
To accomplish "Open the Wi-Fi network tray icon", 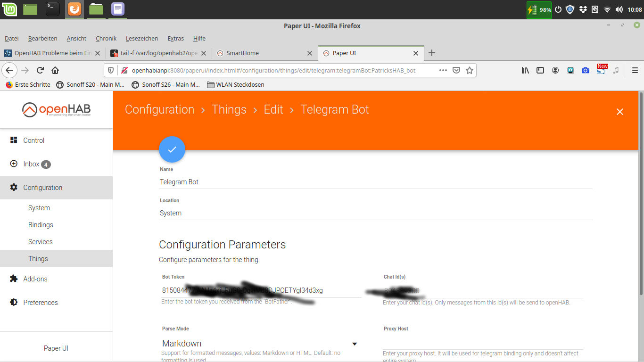I will pyautogui.click(x=607, y=9).
